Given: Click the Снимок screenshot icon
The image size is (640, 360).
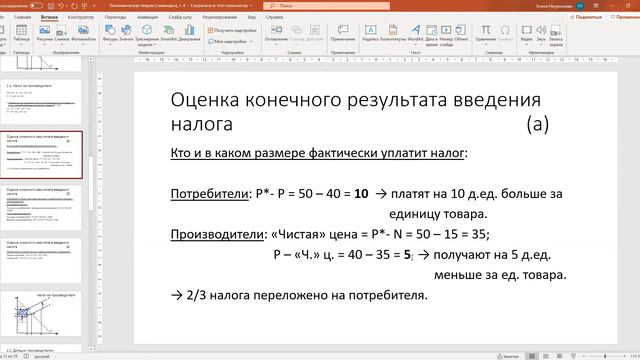Looking at the screenshot, I should 62,33.
